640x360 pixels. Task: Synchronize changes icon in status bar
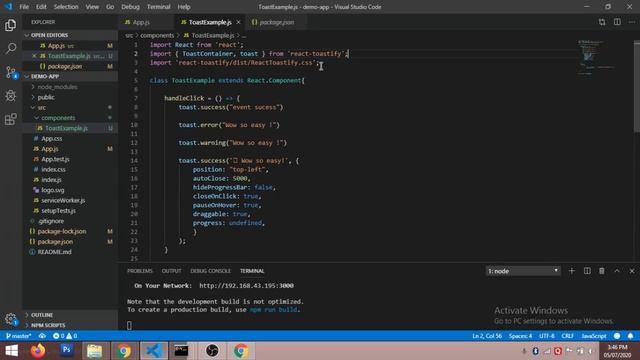(42, 336)
